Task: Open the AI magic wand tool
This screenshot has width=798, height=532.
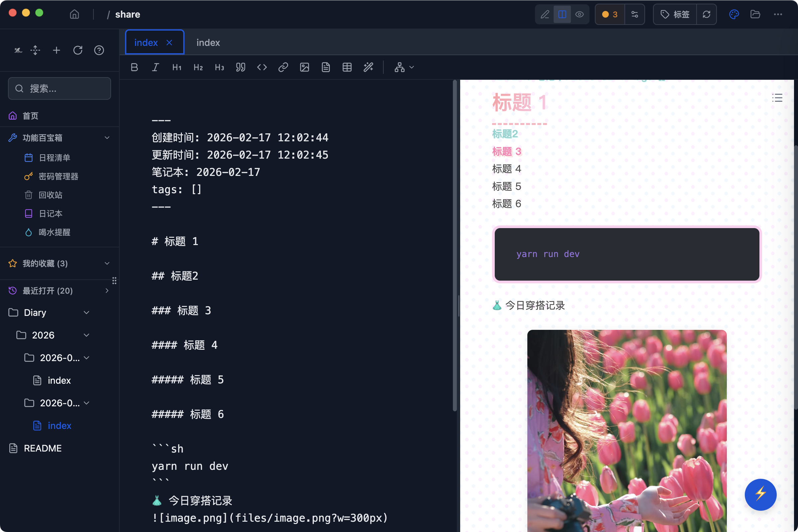Action: point(368,67)
